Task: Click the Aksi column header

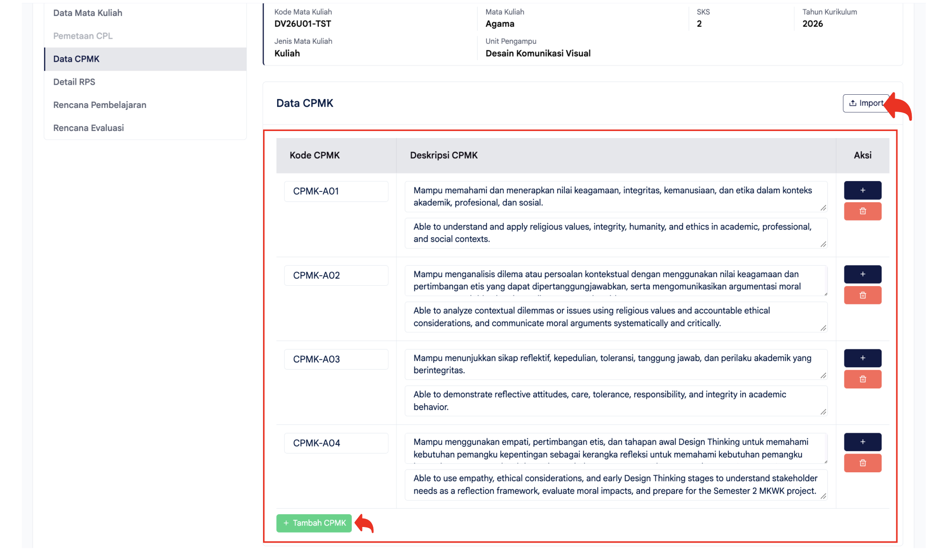Action: pos(862,156)
